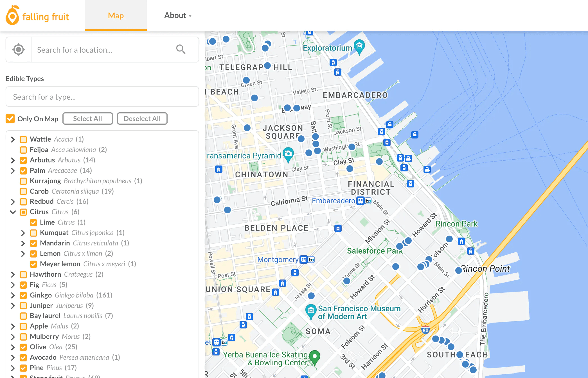Image resolution: width=588 pixels, height=378 pixels.
Task: Expand the Kumquat subgroup
Action: coord(23,233)
